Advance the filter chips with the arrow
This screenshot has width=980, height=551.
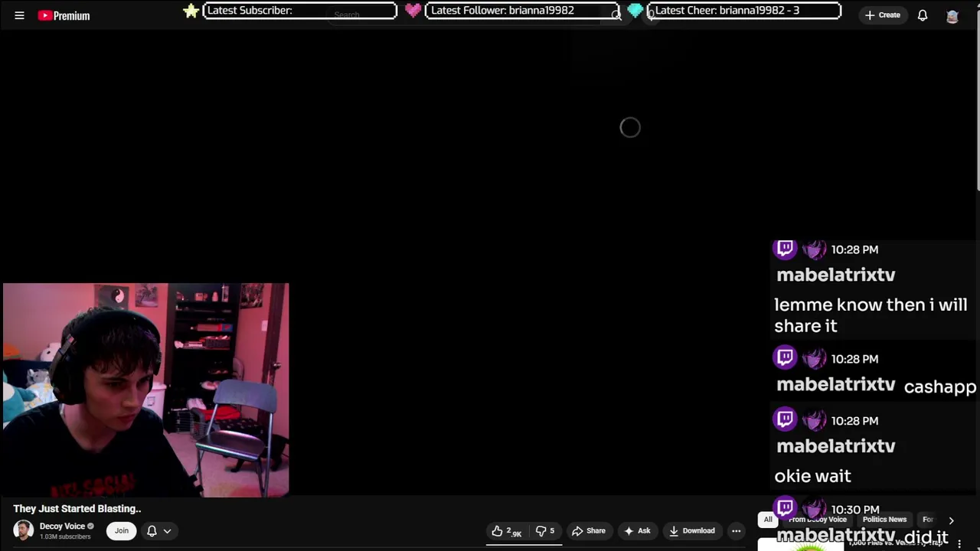[x=952, y=520]
